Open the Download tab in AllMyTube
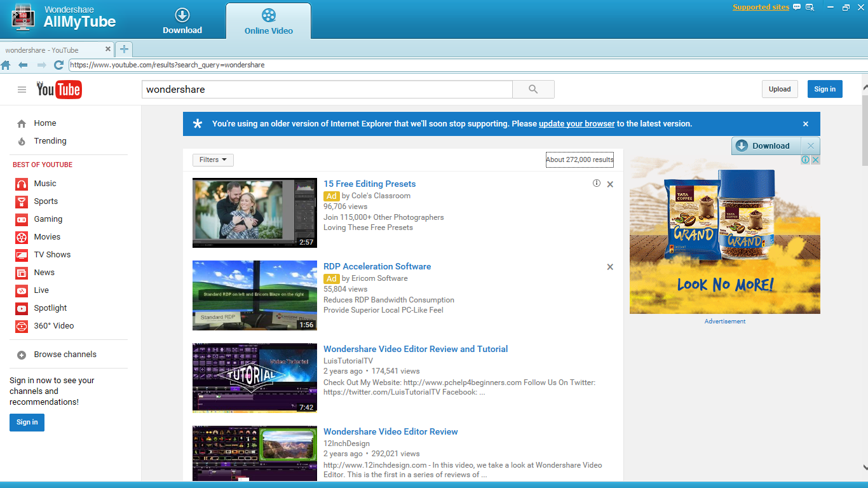 182,21
